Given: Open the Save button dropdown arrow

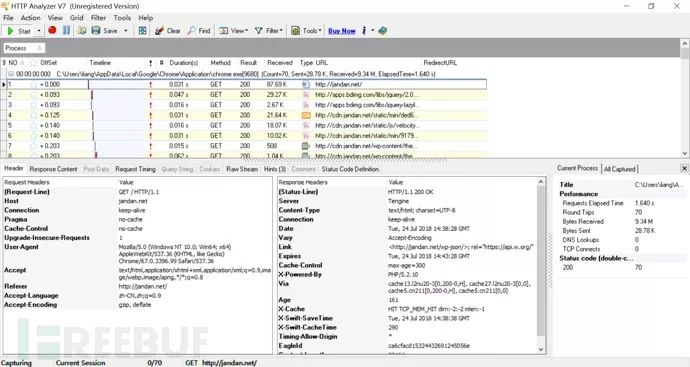Looking at the screenshot, I should coord(125,31).
